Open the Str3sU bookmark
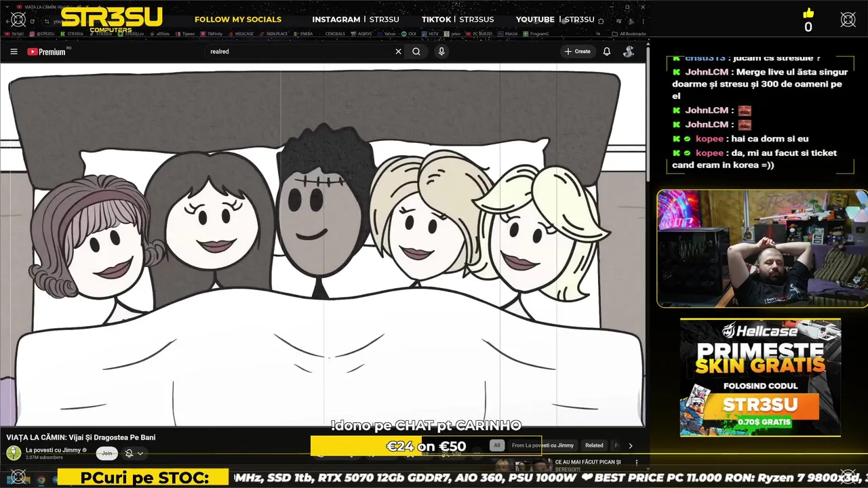The image size is (868, 488). [x=14, y=33]
